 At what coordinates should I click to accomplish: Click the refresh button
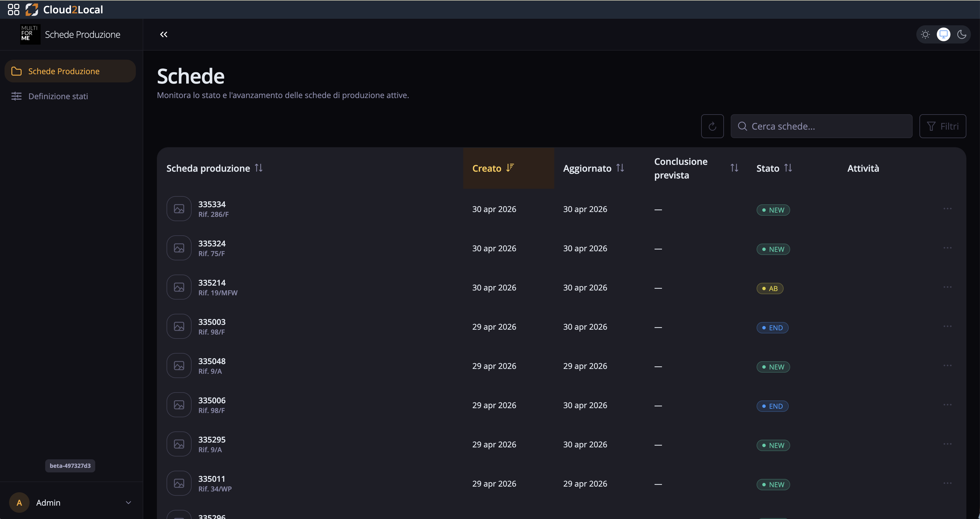(712, 126)
